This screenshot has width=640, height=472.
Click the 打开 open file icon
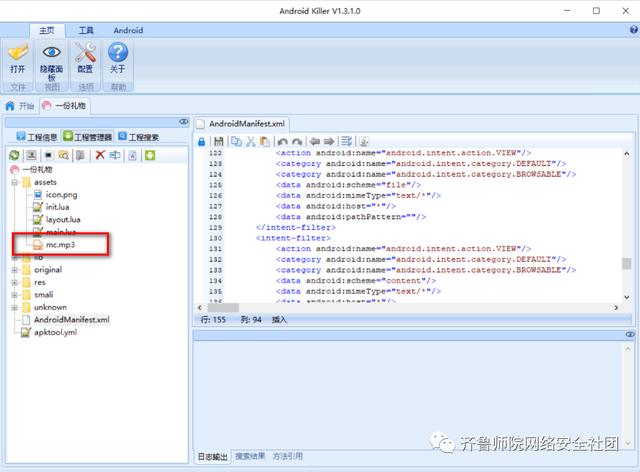(18, 52)
